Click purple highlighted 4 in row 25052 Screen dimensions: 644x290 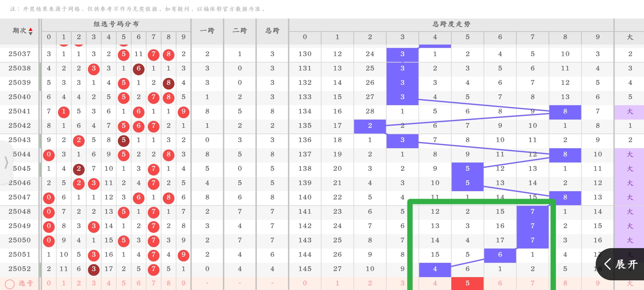(x=435, y=270)
